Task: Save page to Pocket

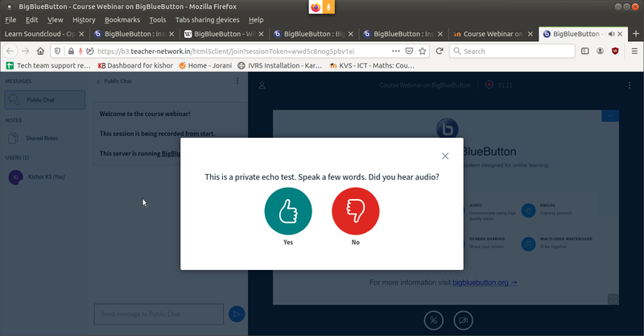Action: pyautogui.click(x=409, y=51)
